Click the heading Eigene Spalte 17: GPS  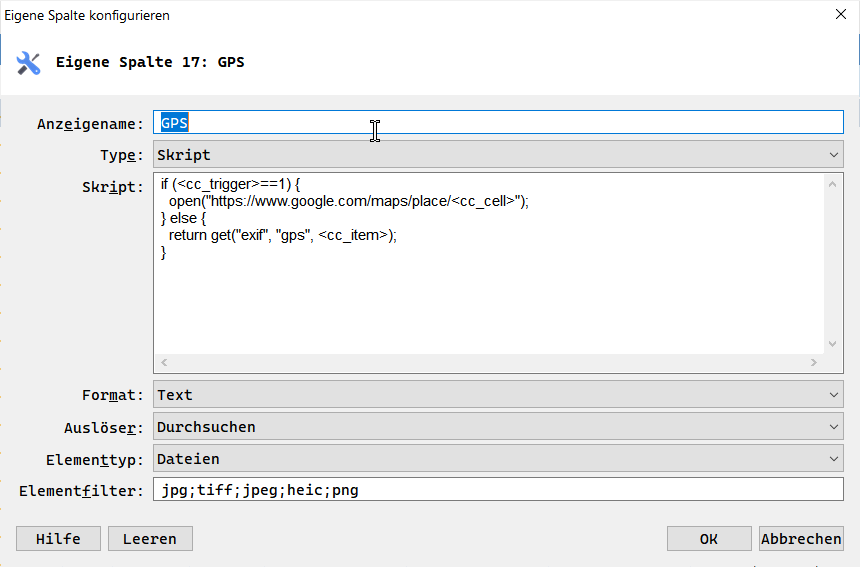click(x=150, y=62)
